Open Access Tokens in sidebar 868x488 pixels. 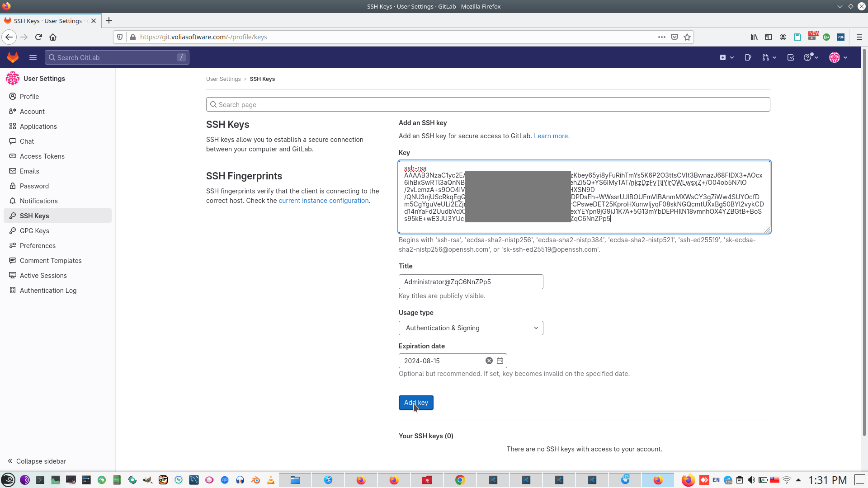coord(42,156)
